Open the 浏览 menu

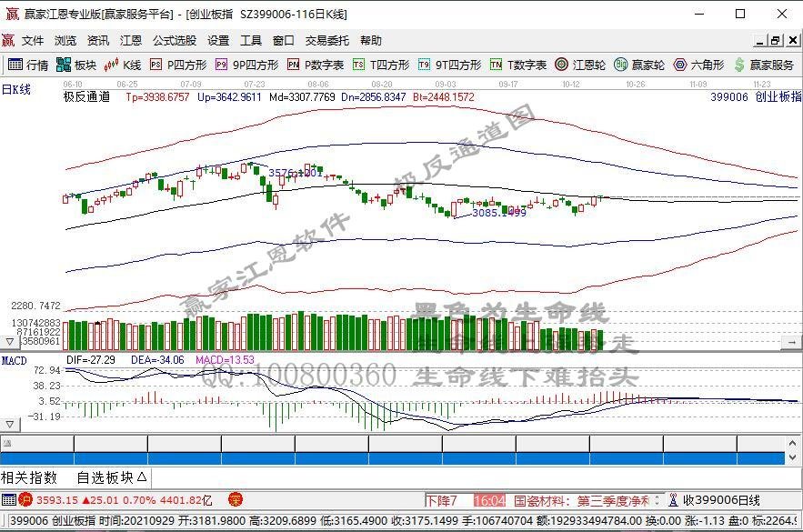pyautogui.click(x=65, y=40)
